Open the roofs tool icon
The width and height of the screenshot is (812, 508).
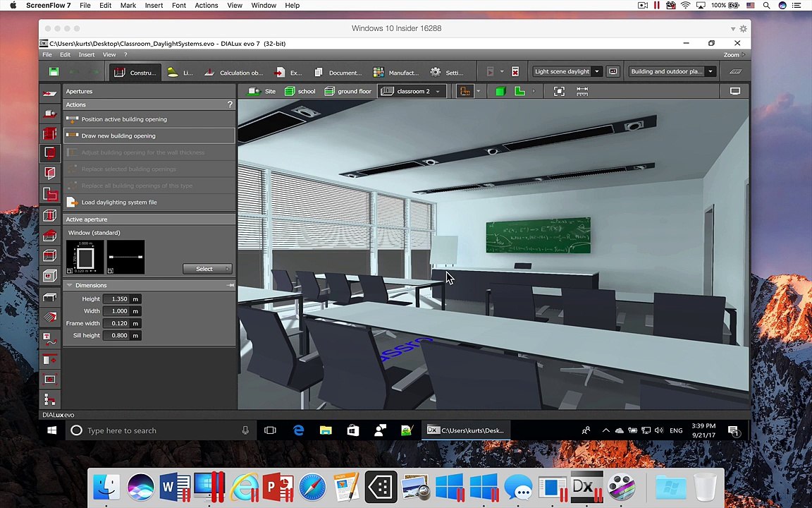click(50, 236)
